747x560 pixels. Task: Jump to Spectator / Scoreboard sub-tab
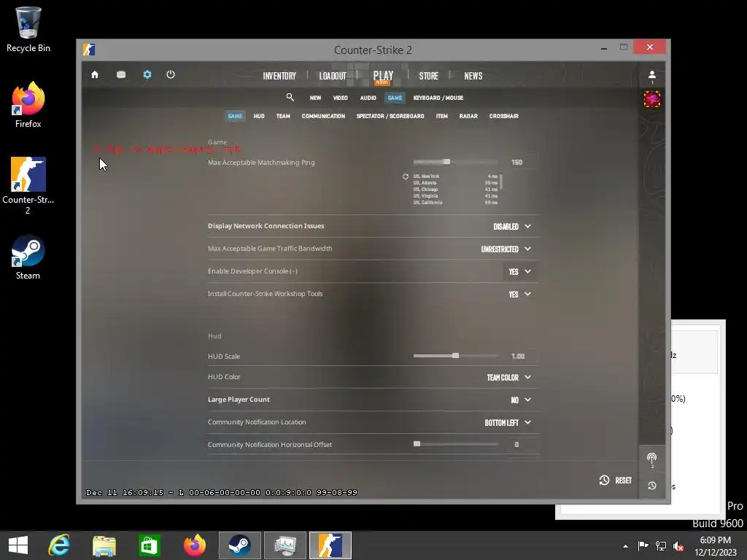(390, 116)
